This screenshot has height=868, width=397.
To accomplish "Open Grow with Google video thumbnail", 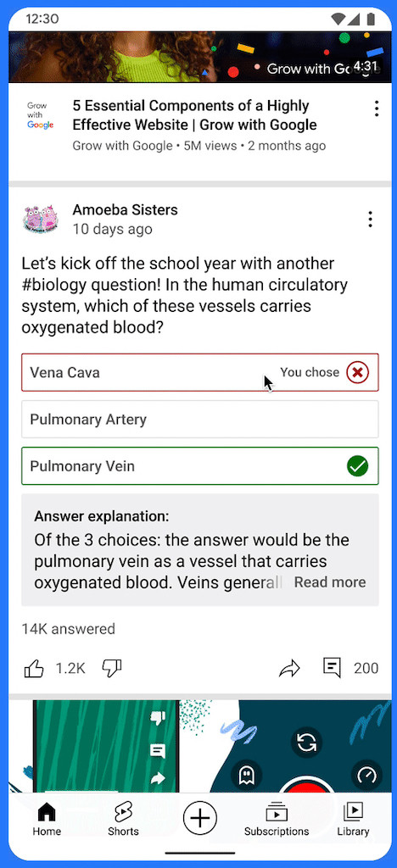I will 200,57.
